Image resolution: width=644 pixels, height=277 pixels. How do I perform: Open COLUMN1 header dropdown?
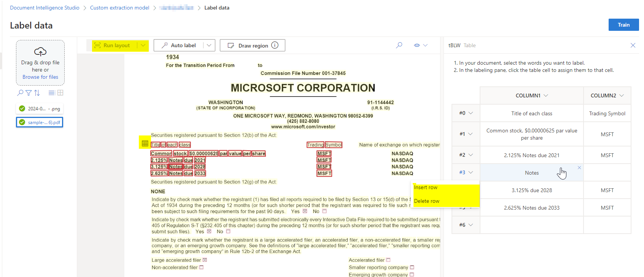546,96
